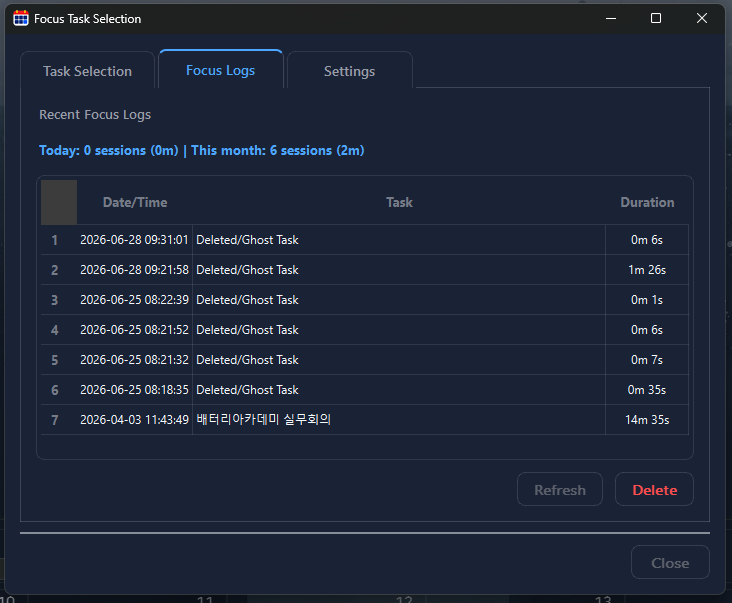Click the 0m 6s duration in row 4
The width and height of the screenshot is (732, 603).
click(647, 330)
